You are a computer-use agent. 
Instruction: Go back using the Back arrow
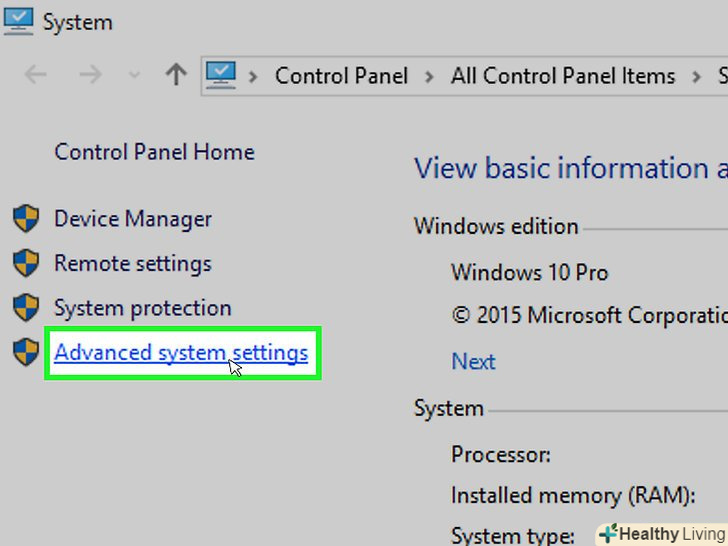pyautogui.click(x=35, y=75)
